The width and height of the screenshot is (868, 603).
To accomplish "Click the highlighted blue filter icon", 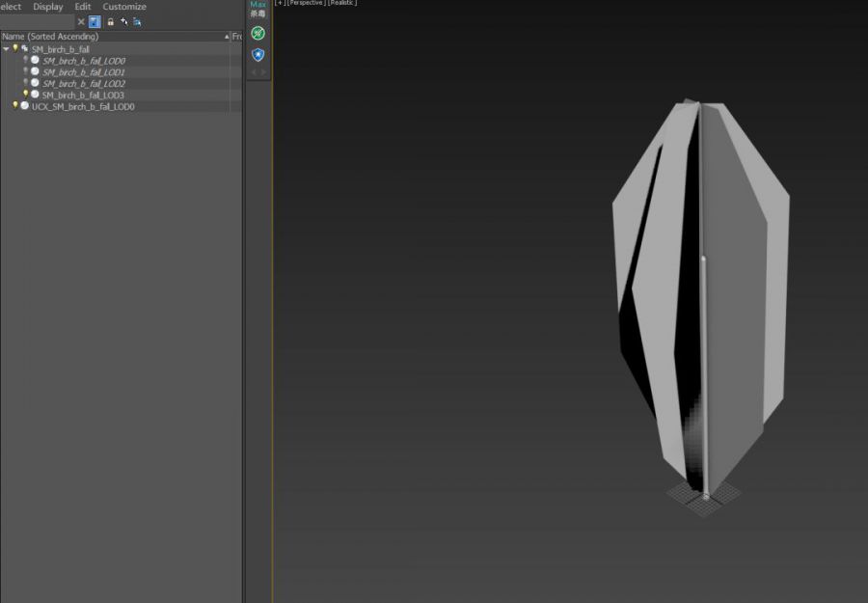I will (x=95, y=21).
